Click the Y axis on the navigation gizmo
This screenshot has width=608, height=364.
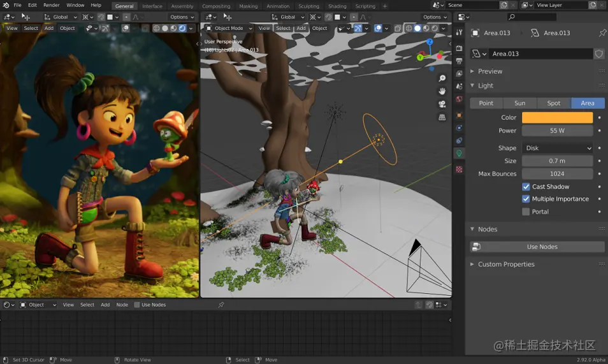tap(419, 57)
